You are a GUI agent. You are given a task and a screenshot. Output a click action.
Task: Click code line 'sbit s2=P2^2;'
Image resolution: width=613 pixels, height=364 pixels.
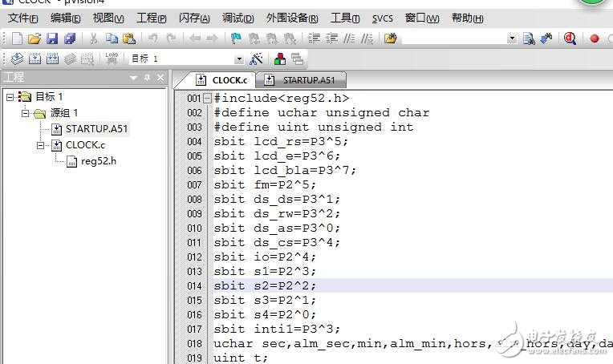[x=264, y=285]
